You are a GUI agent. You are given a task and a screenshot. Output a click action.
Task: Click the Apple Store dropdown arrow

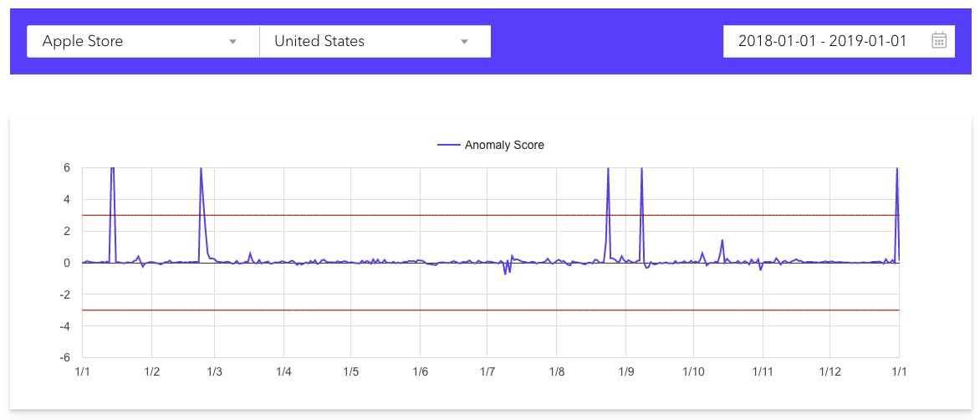(233, 42)
